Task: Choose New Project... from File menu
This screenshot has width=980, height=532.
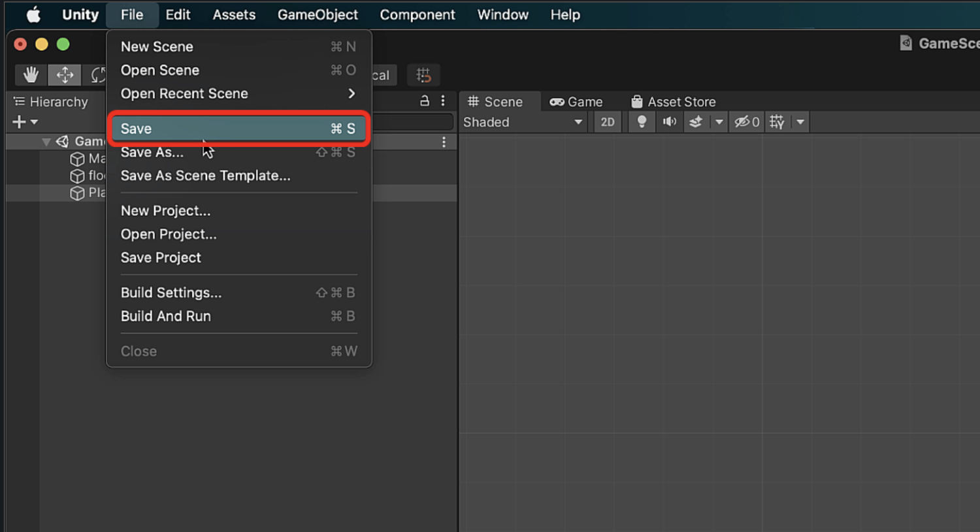Action: 238,211
